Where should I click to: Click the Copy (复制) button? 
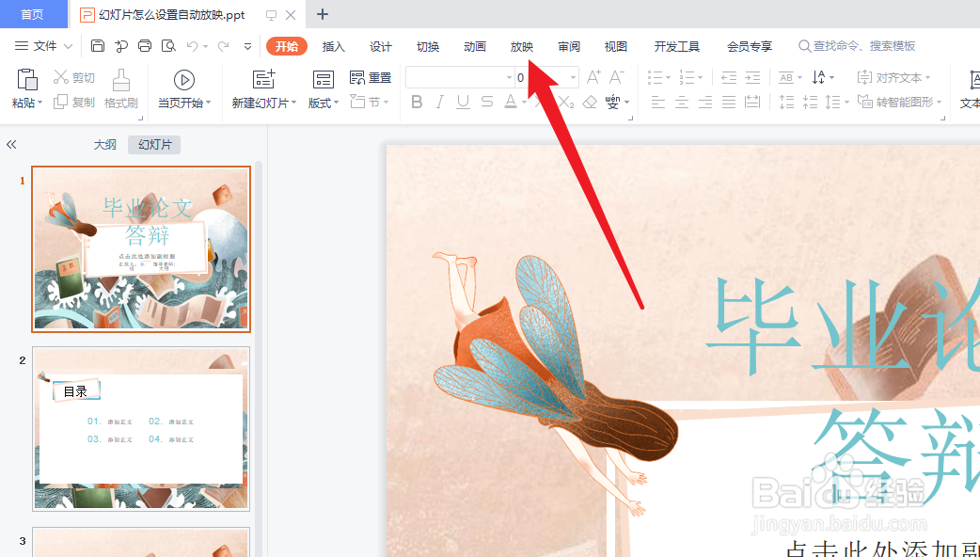(x=73, y=102)
